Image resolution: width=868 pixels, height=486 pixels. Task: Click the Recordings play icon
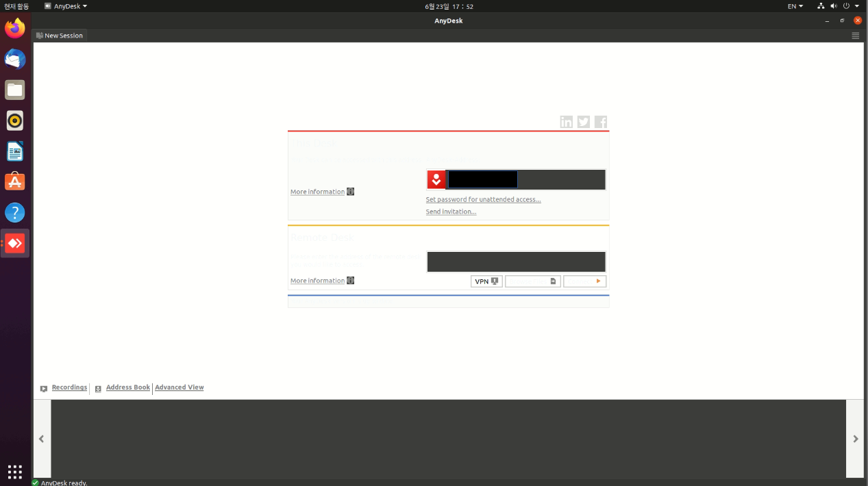pyautogui.click(x=44, y=389)
